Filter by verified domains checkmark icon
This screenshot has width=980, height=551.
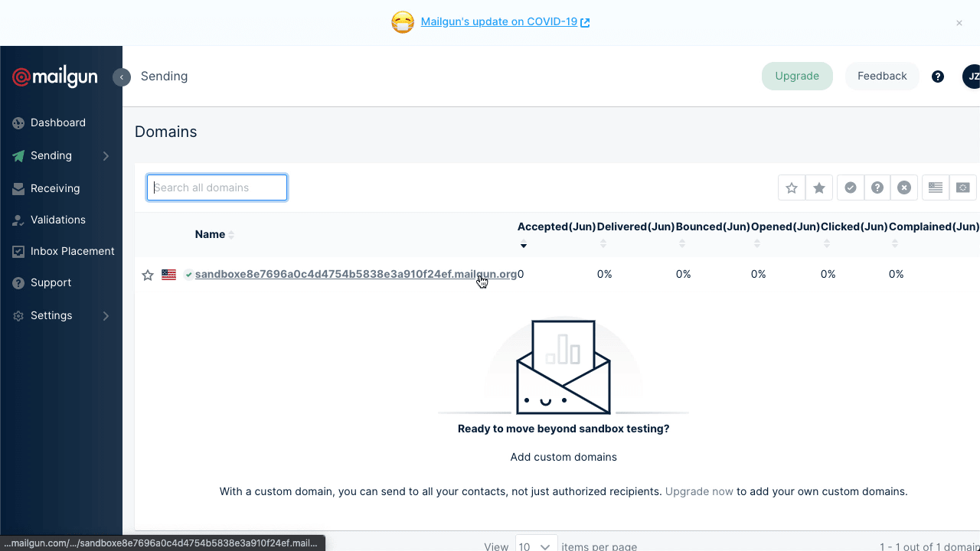click(851, 187)
